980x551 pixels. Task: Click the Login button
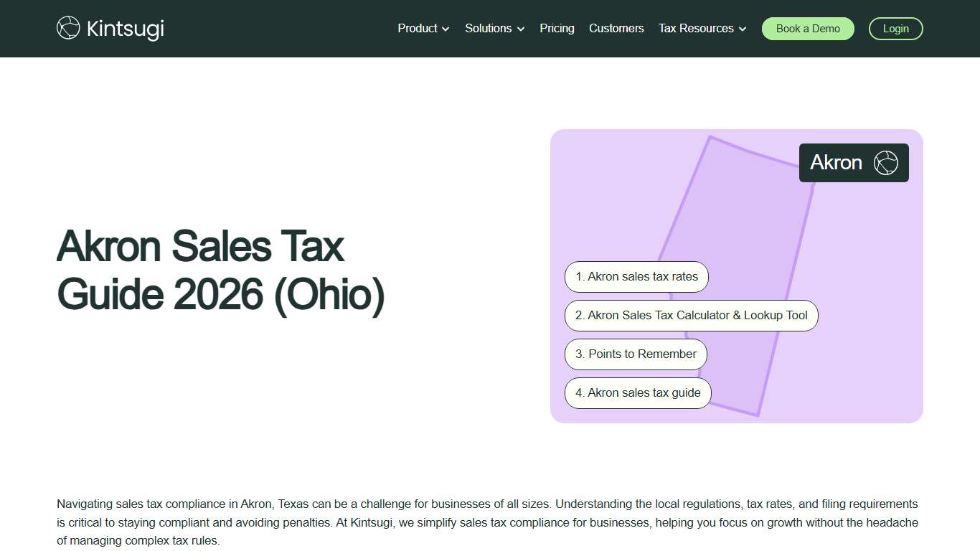895,29
